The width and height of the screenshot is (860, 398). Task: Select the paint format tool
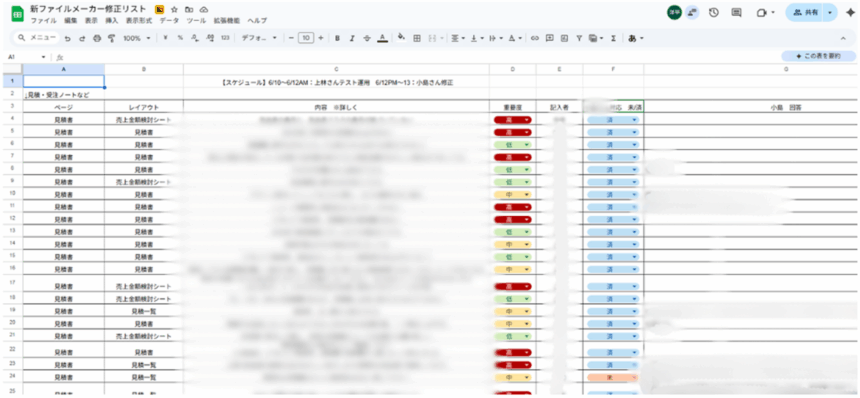click(x=111, y=38)
